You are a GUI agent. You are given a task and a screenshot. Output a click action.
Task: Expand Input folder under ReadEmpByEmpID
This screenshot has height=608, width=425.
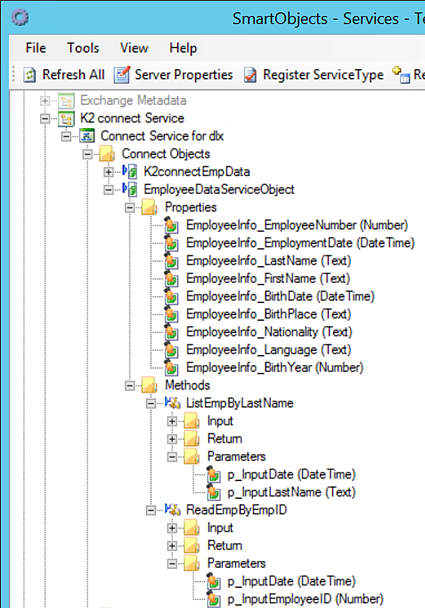tap(172, 528)
